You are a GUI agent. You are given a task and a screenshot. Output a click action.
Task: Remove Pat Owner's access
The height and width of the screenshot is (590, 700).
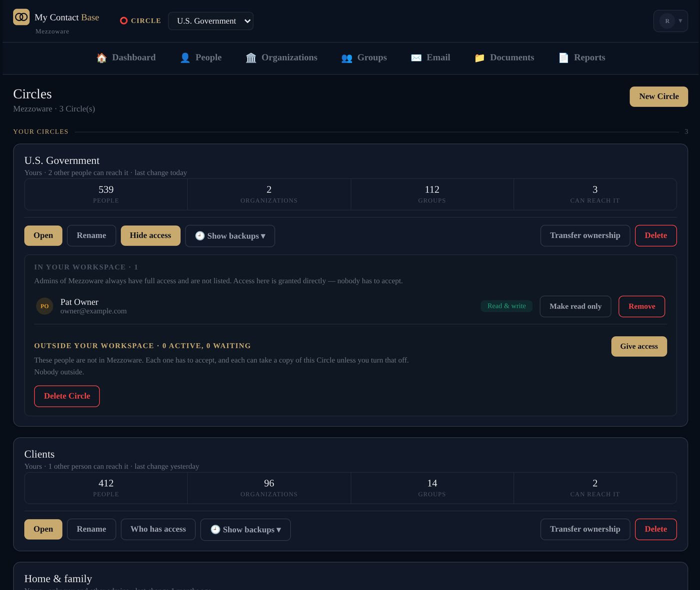click(x=642, y=306)
